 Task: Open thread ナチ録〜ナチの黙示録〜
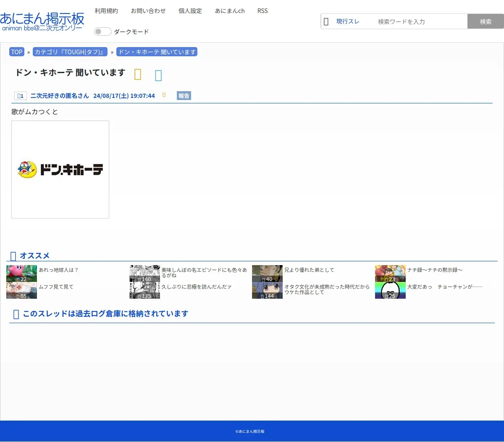pos(435,270)
